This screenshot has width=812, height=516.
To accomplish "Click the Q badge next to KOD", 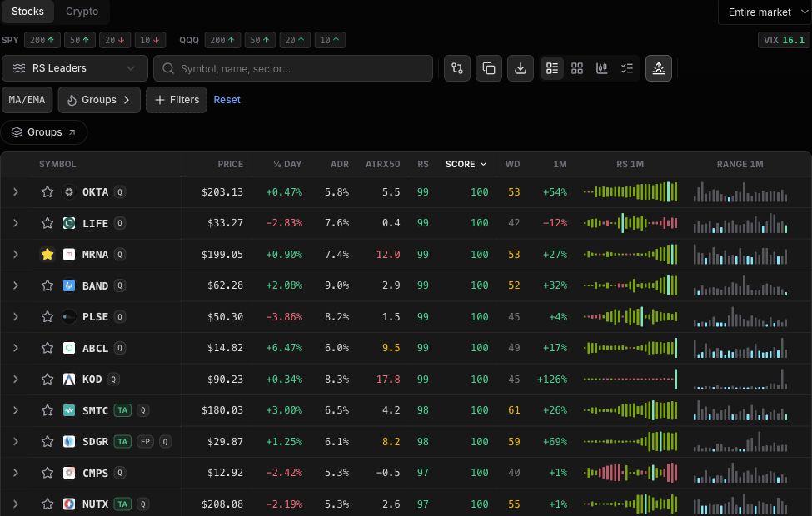I will coord(113,379).
